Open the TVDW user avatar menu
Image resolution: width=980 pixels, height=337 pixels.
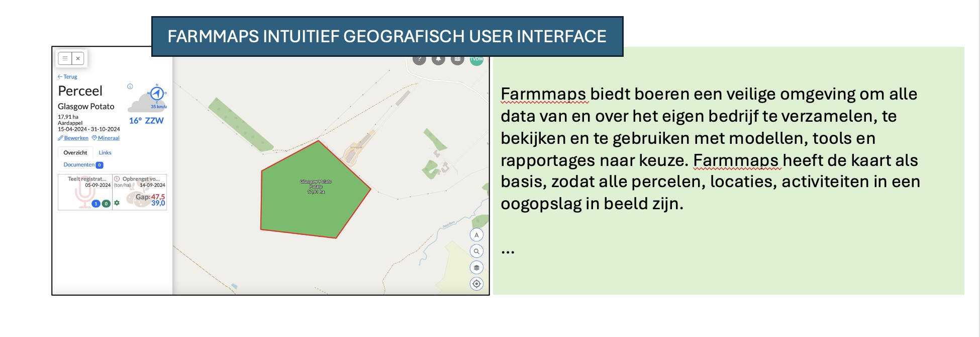[x=476, y=59]
